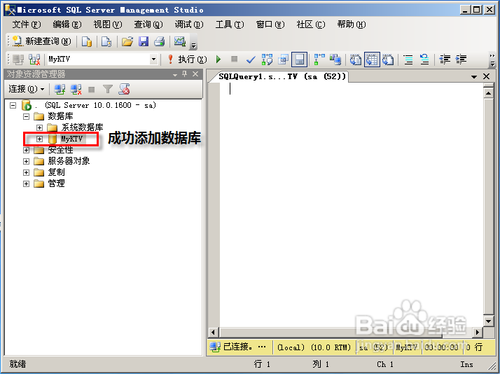Click inside the query editor text area

pyautogui.click(x=351, y=205)
